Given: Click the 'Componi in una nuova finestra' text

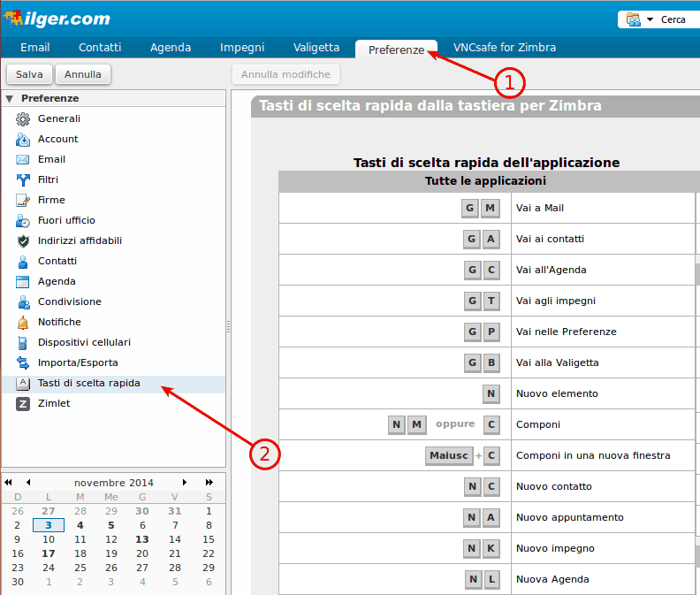Looking at the screenshot, I should point(593,455).
